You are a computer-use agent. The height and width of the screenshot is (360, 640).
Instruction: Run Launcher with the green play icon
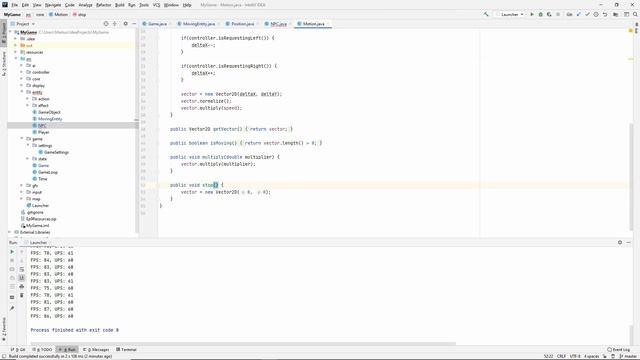(x=532, y=14)
